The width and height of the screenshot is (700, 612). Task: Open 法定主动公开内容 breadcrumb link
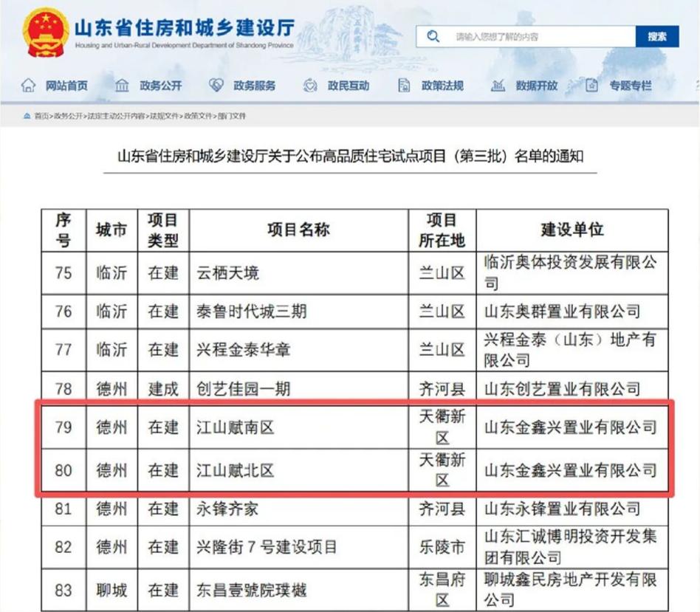(116, 116)
